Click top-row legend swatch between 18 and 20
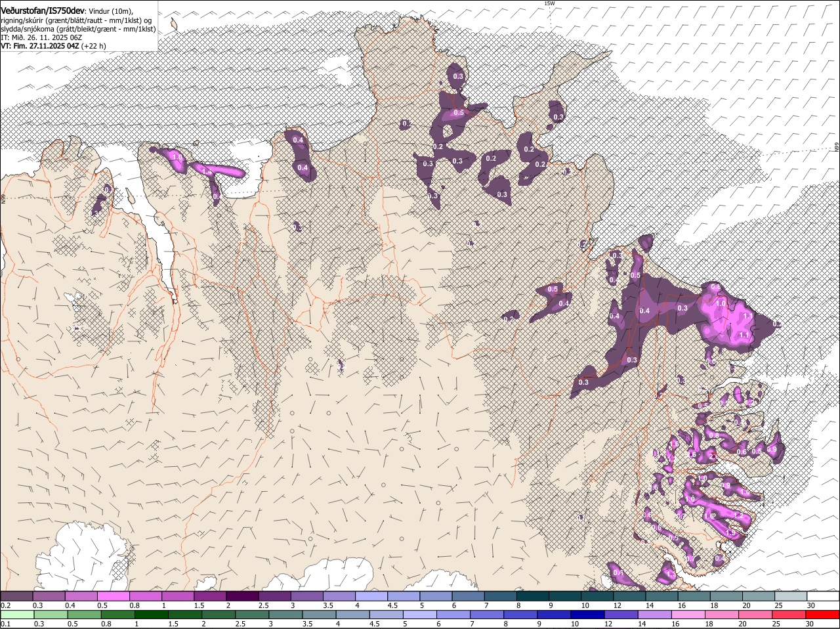 coord(726,596)
